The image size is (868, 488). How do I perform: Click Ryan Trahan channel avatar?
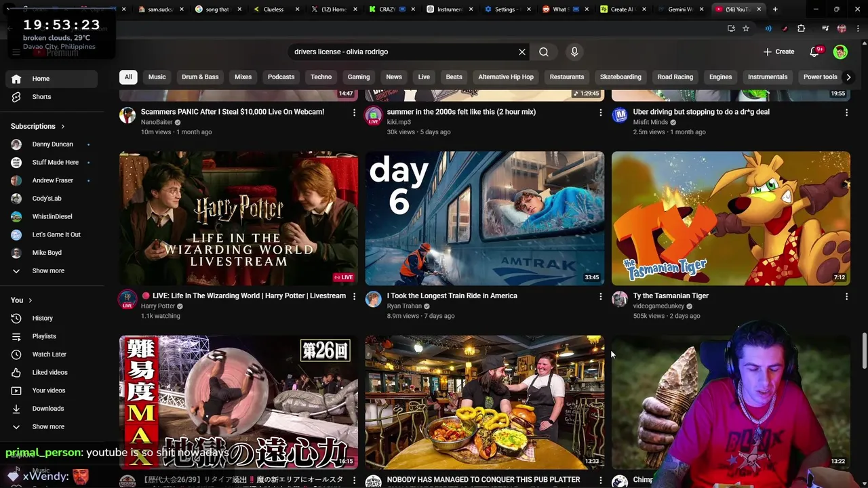coord(374,300)
